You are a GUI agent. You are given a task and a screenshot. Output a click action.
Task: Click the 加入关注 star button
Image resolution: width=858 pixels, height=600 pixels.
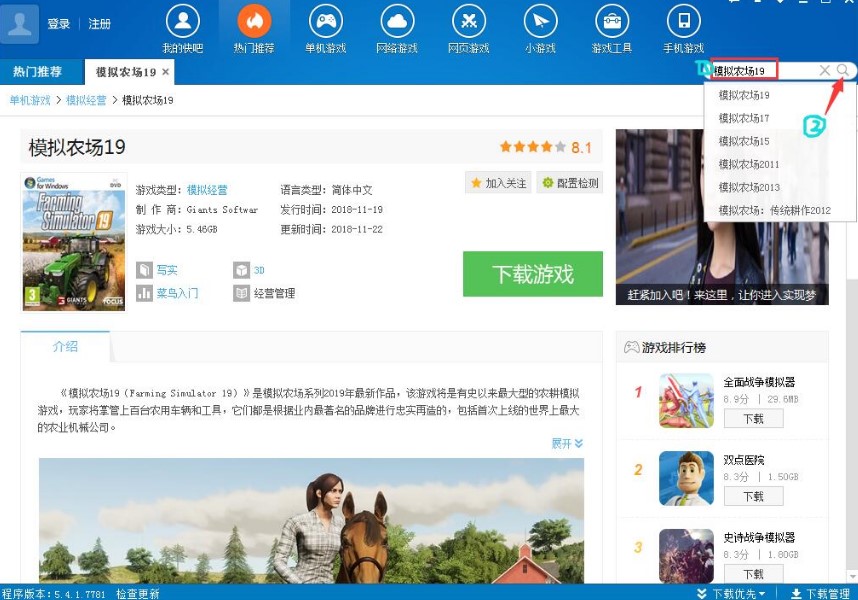[498, 183]
